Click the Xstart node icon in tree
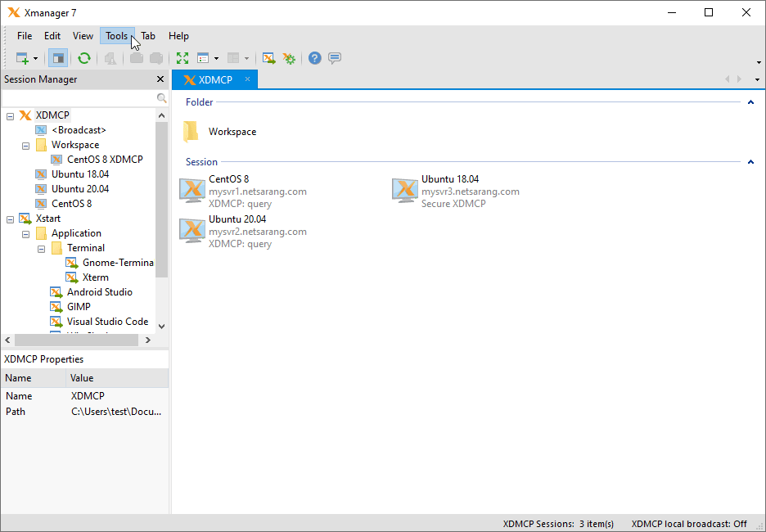766x532 pixels. point(25,219)
